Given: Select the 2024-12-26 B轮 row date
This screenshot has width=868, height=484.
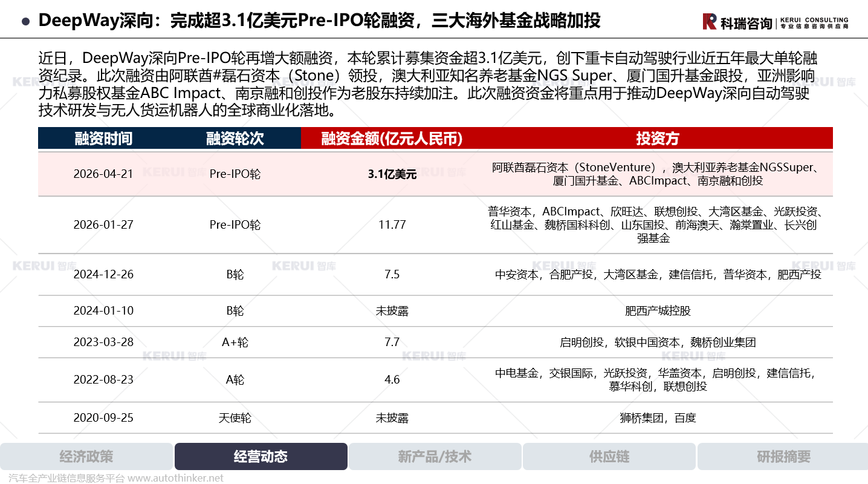Looking at the screenshot, I should click(x=103, y=275).
